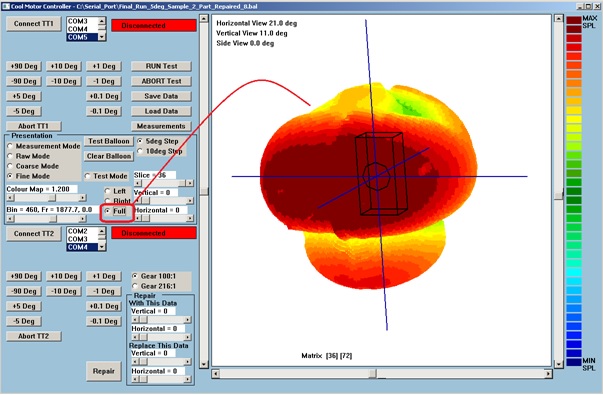Click right arrow of bottom horizontal scrollbar

(548, 373)
